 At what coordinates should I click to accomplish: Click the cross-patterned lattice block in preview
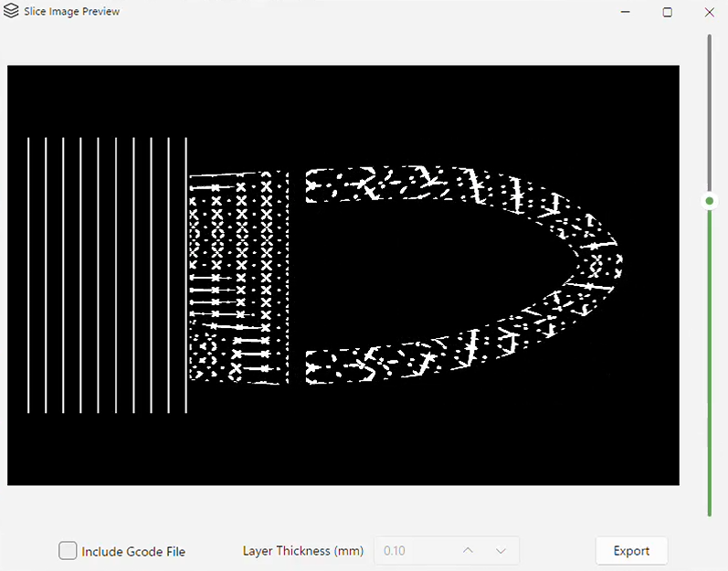pyautogui.click(x=238, y=277)
